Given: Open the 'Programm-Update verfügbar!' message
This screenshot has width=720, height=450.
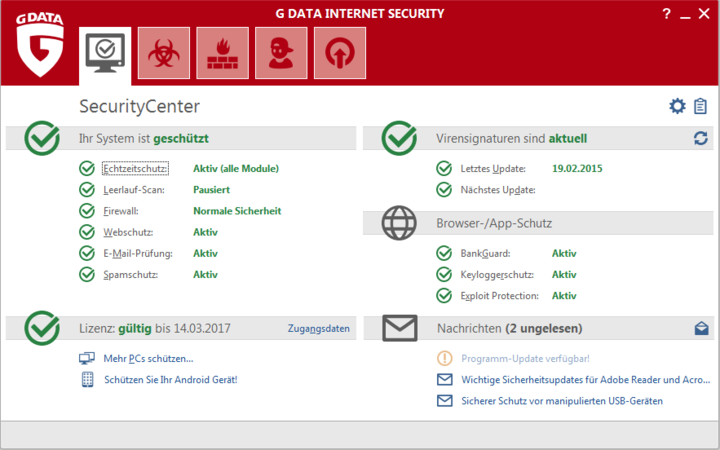Looking at the screenshot, I should [525, 358].
